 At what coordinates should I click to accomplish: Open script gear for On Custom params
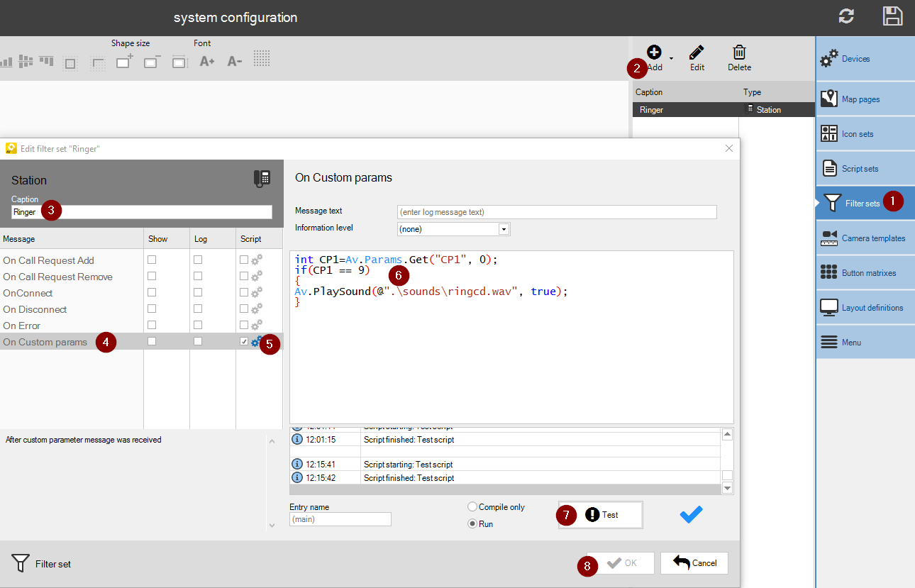257,342
